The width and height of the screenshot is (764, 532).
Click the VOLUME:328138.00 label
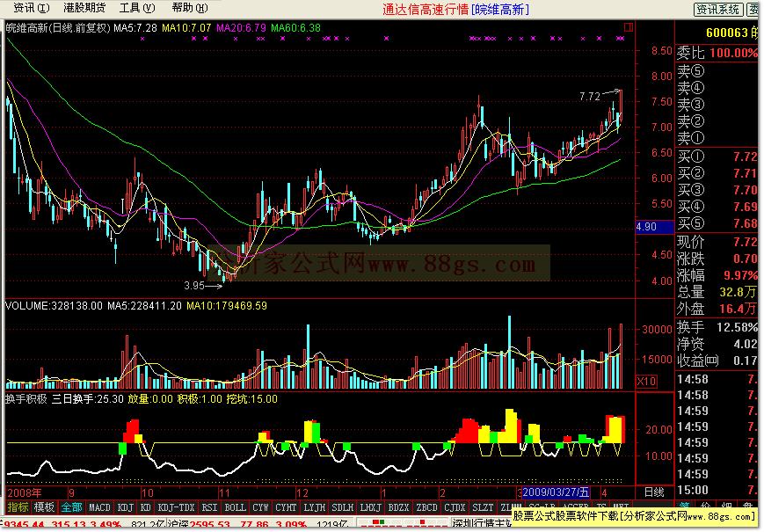tap(55, 306)
